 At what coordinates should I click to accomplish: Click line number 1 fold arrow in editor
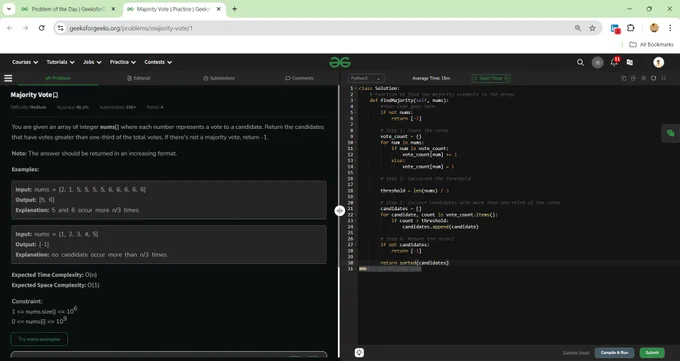click(356, 89)
